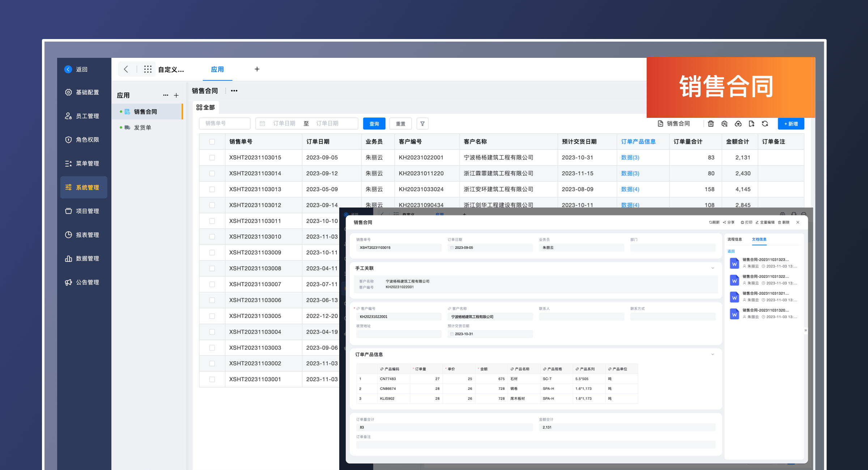Click the 销售单号 search input field

224,124
